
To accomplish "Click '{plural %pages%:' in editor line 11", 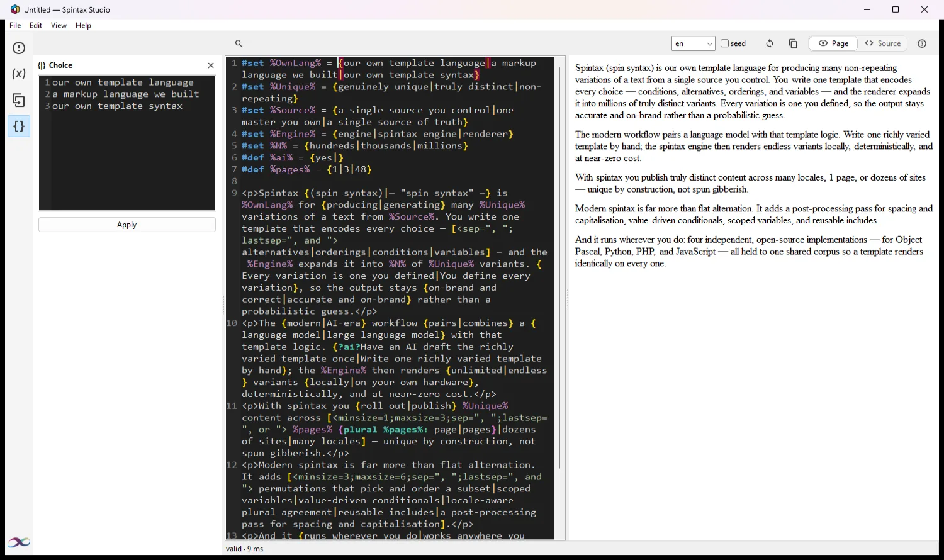I will point(383,430).
